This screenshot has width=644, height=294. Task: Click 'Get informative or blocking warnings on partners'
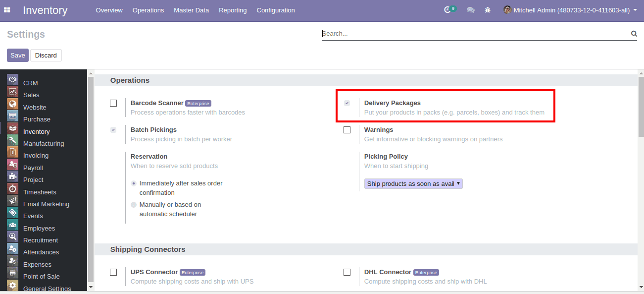tap(434, 139)
